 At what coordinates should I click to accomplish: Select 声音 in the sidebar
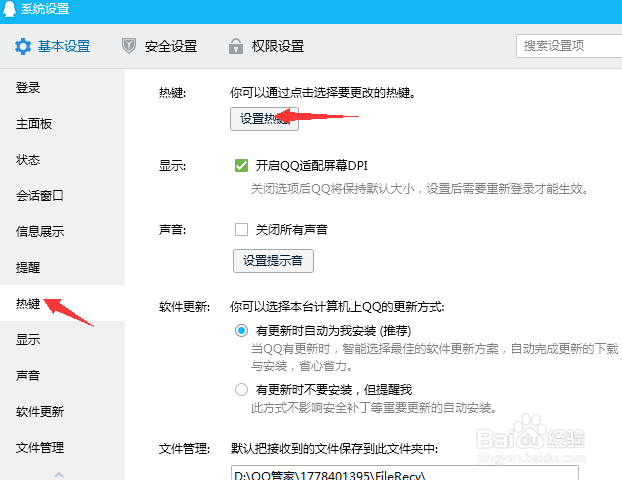28,375
